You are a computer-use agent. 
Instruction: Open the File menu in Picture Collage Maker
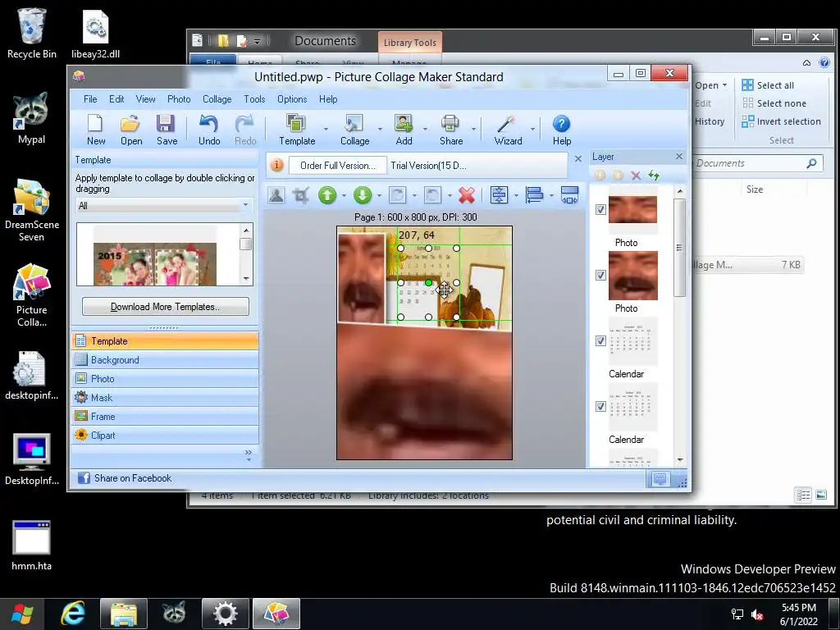point(90,99)
